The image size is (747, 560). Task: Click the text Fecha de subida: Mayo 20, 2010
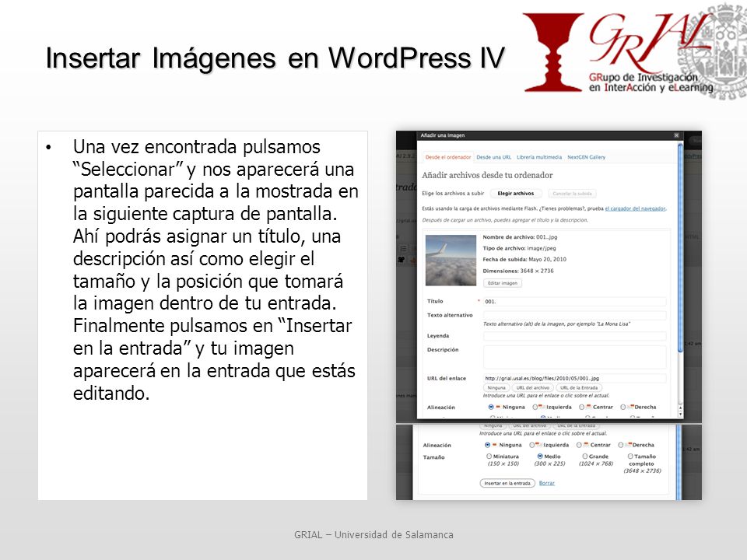coord(524,260)
